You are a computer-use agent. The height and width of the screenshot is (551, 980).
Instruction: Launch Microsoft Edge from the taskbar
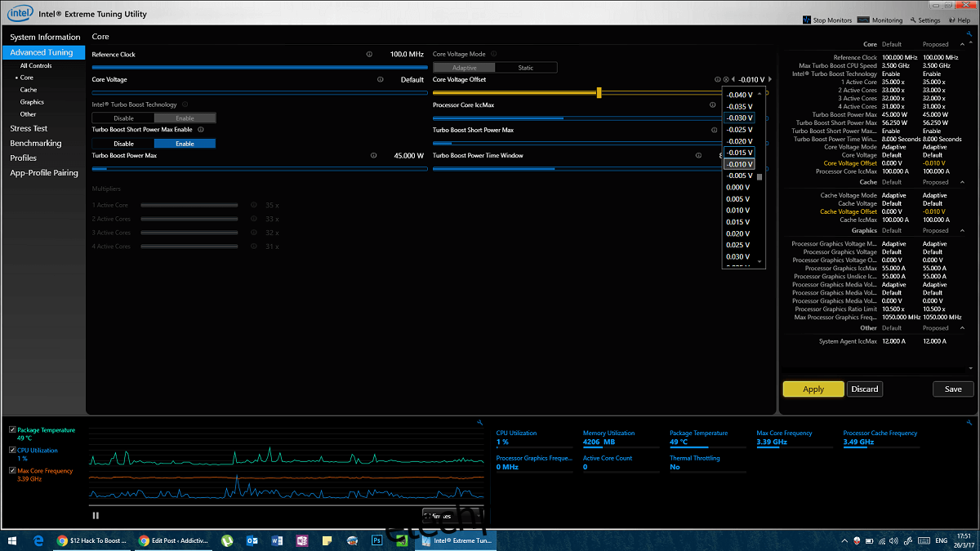tap(38, 540)
